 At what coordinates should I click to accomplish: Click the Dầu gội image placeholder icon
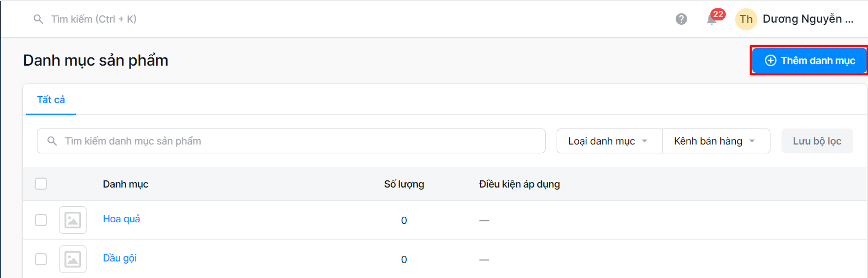73,259
